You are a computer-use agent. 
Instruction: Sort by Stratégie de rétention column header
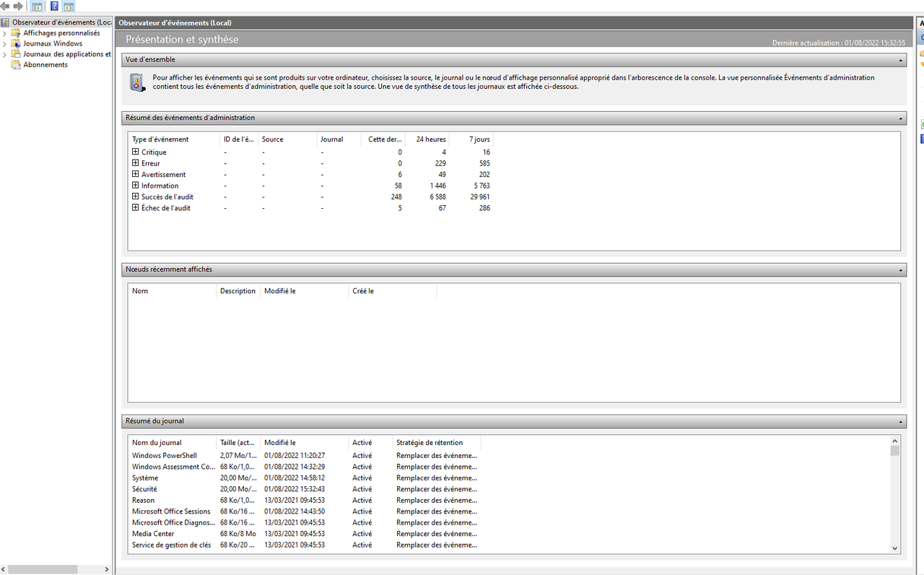tap(437, 443)
